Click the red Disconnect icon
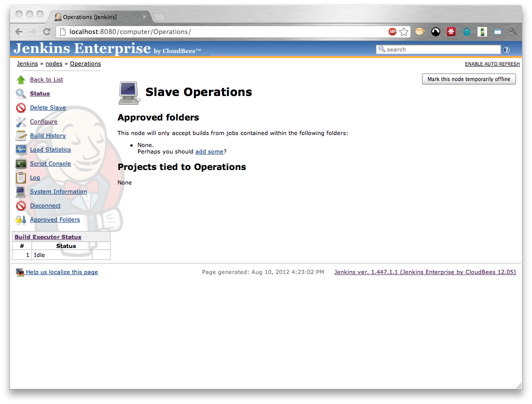 click(x=20, y=205)
